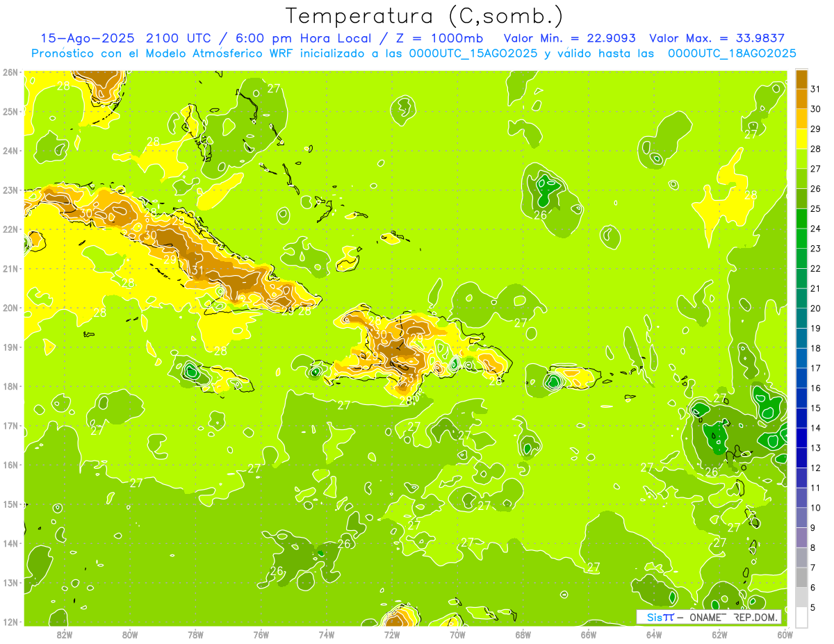Click the "21N" latitude axis label
The width and height of the screenshot is (834, 644).
pyautogui.click(x=10, y=269)
